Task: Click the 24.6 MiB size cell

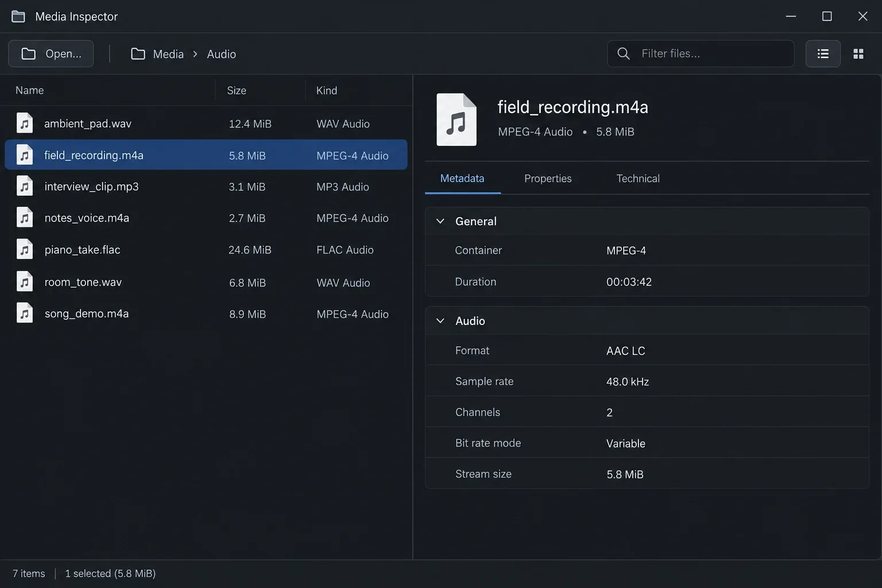Action: 250,250
